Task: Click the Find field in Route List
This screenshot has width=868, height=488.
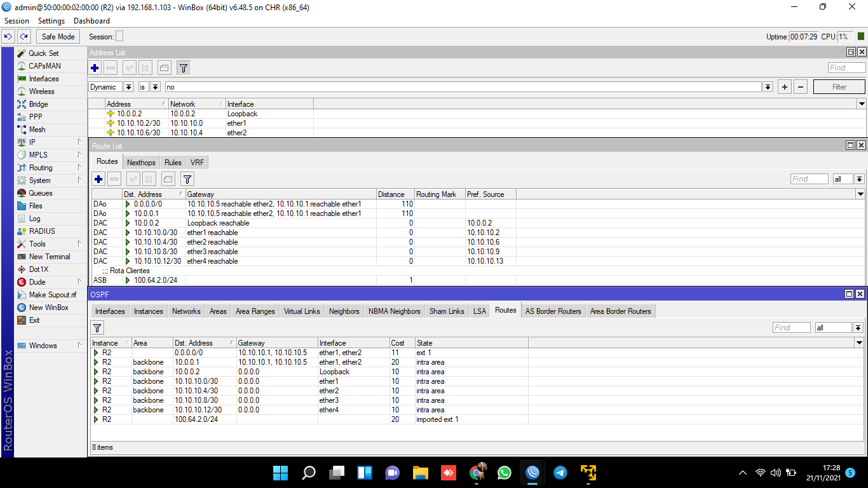Action: click(x=810, y=179)
